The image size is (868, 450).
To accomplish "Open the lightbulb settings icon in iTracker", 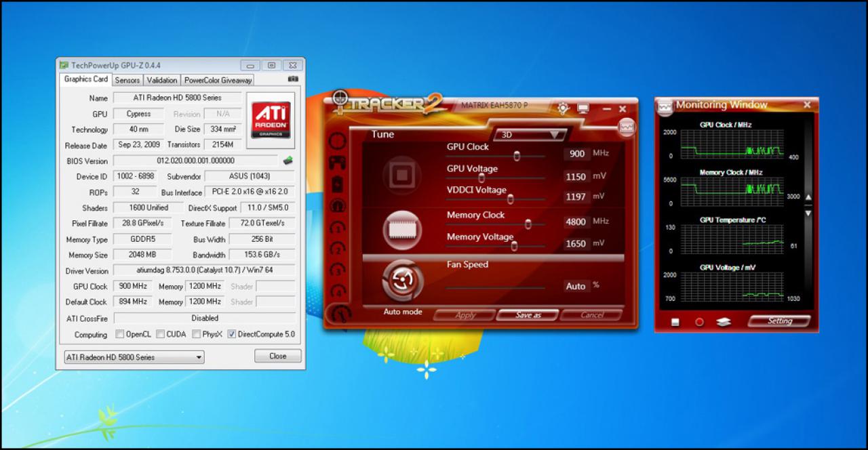I will [563, 108].
